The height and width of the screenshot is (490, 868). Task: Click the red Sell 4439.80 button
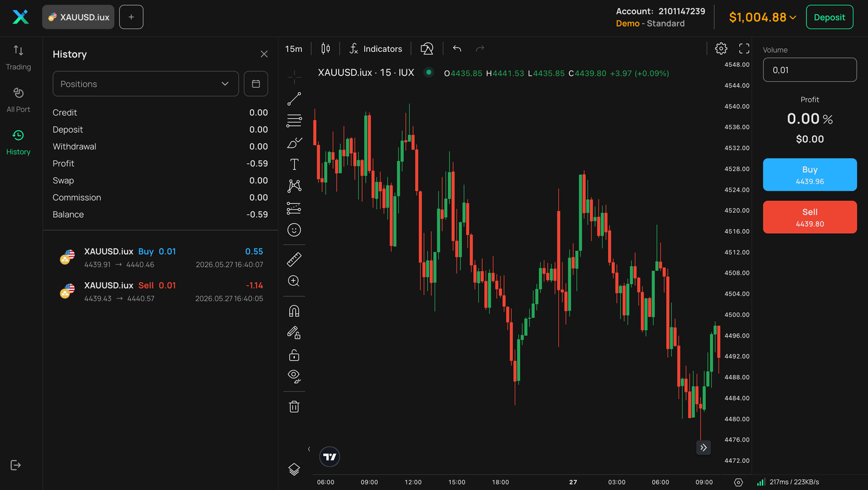[810, 217]
